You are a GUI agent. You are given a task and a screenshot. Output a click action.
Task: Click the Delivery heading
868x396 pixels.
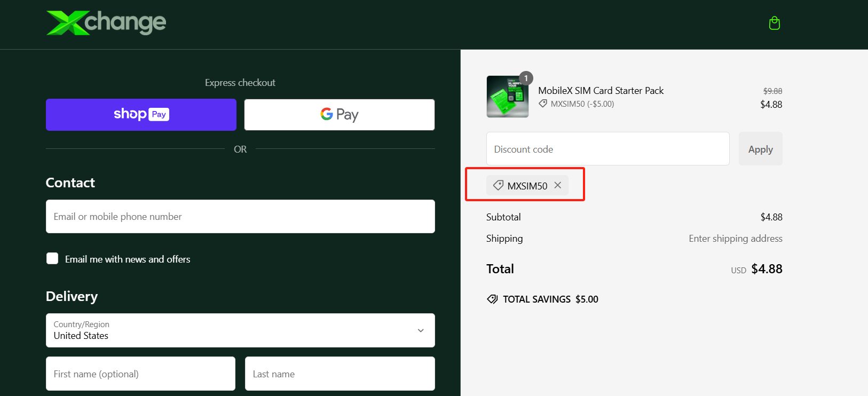point(72,296)
